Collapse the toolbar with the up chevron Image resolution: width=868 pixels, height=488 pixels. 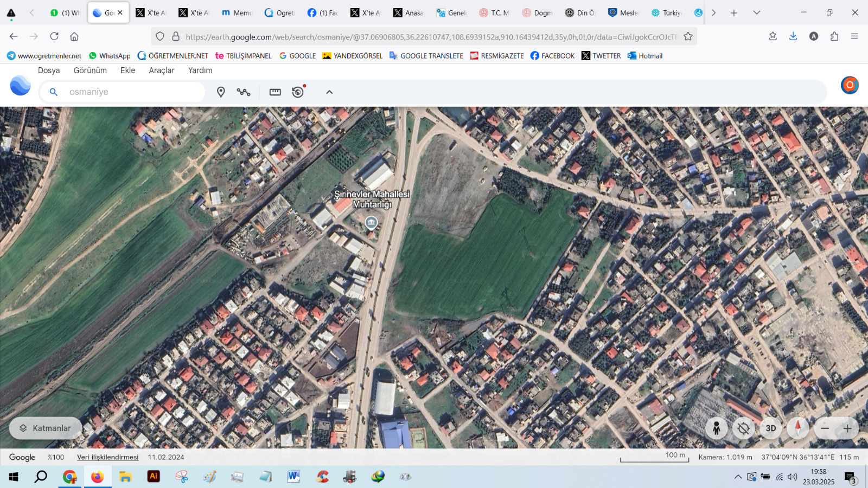click(329, 92)
